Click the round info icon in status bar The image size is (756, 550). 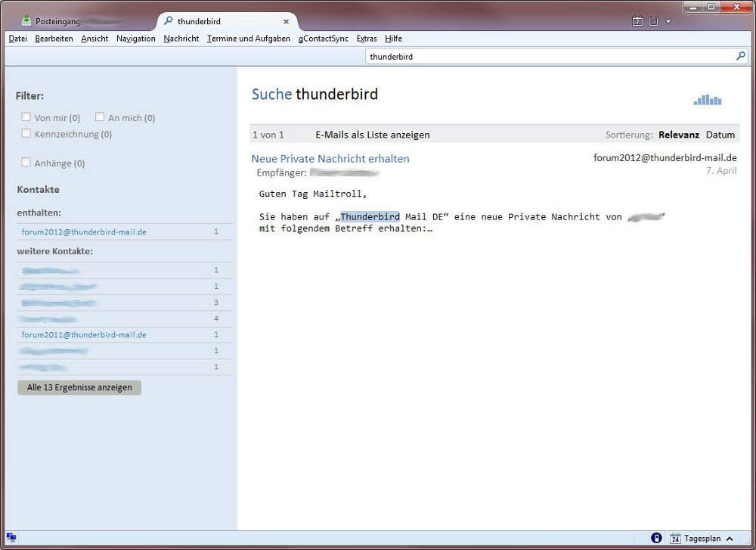[x=655, y=538]
